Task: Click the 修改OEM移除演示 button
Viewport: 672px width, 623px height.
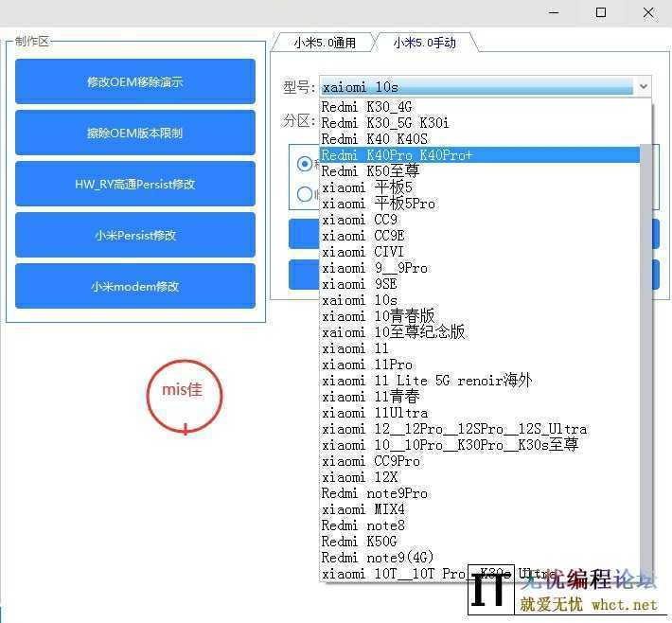Action: pyautogui.click(x=134, y=81)
